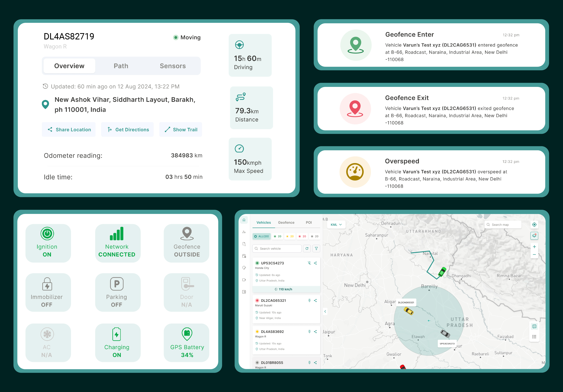This screenshot has width=563, height=392.
Task: Open the vehicle filter funnel icon
Action: pos(316,248)
